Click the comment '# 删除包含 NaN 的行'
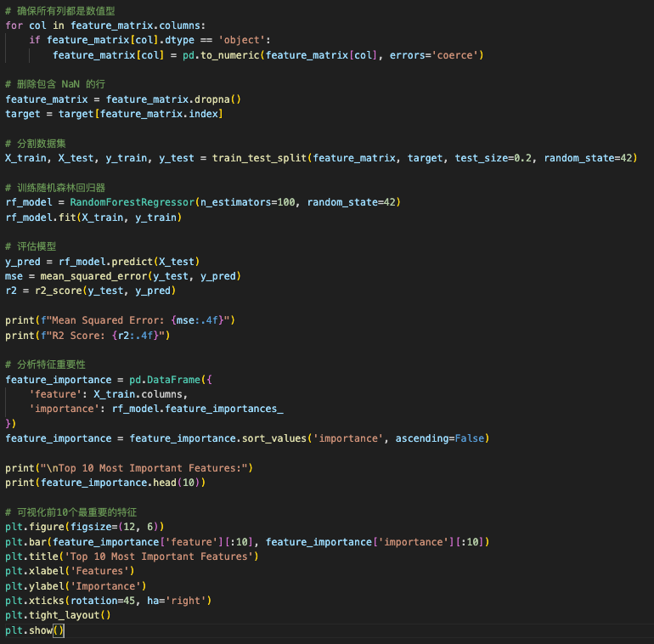 point(55,84)
